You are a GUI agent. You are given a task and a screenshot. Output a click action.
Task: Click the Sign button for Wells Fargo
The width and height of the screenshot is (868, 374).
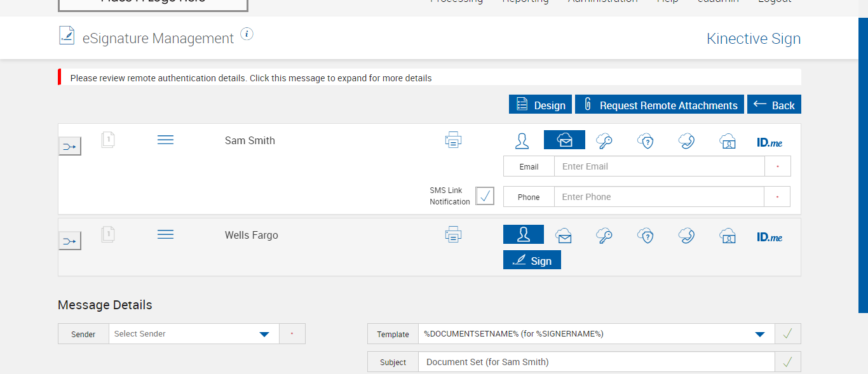[x=532, y=260]
